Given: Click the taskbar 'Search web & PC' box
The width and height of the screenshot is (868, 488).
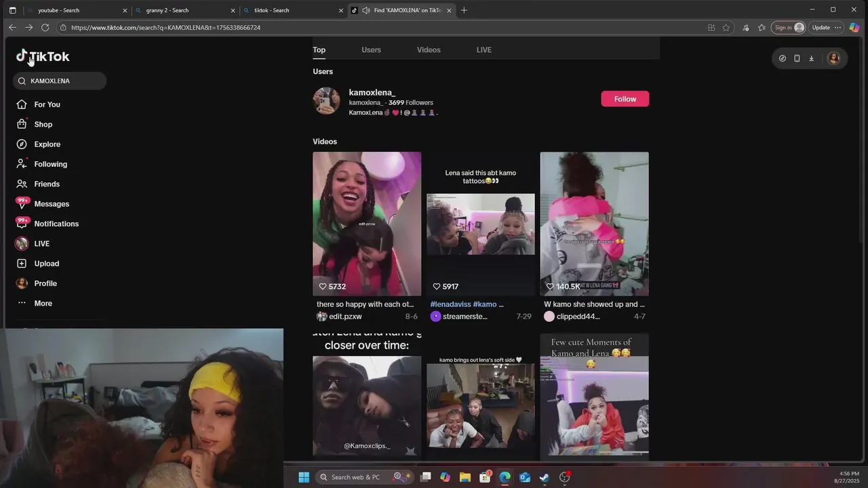Looking at the screenshot, I should click(364, 477).
